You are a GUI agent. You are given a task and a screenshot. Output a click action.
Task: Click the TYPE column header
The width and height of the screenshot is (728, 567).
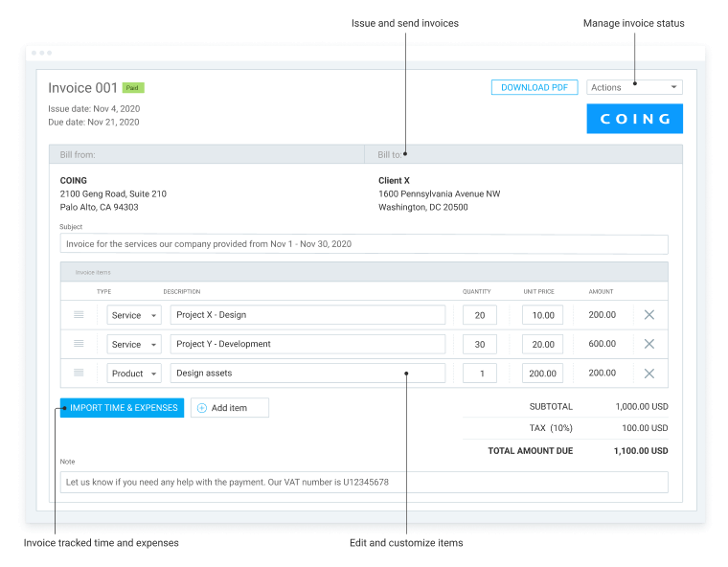coord(104,291)
